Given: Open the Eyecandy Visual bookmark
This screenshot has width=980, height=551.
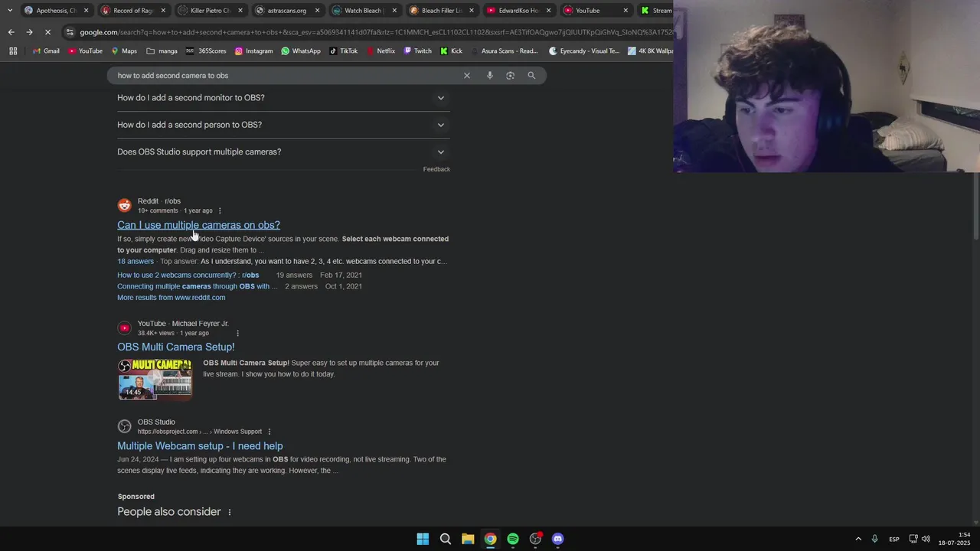Looking at the screenshot, I should tap(584, 51).
